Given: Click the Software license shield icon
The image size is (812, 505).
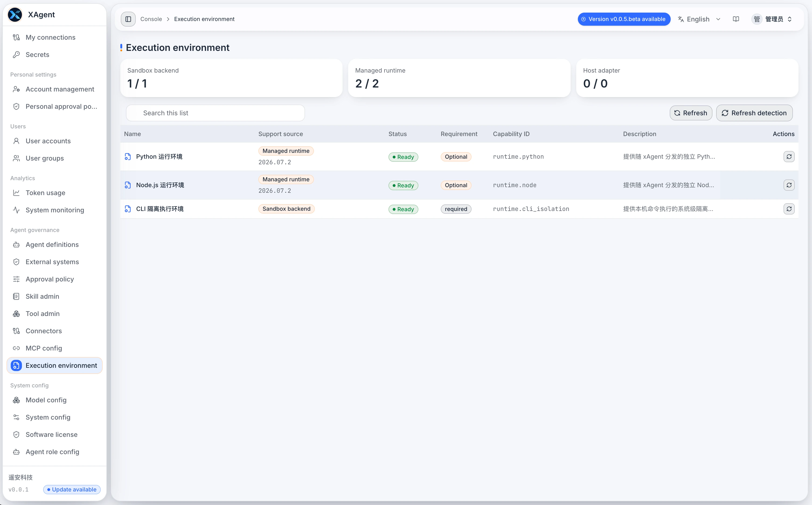Looking at the screenshot, I should (x=16, y=435).
